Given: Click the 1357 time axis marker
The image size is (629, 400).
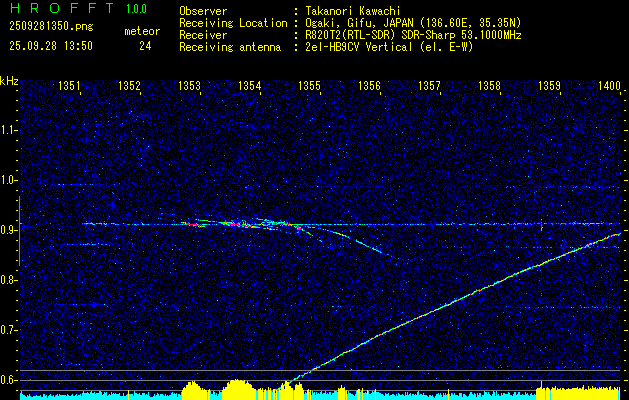Looking at the screenshot, I should [429, 85].
